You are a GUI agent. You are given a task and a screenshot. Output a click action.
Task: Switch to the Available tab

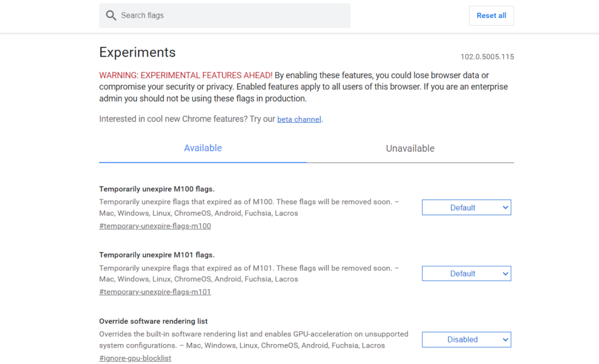click(x=203, y=148)
